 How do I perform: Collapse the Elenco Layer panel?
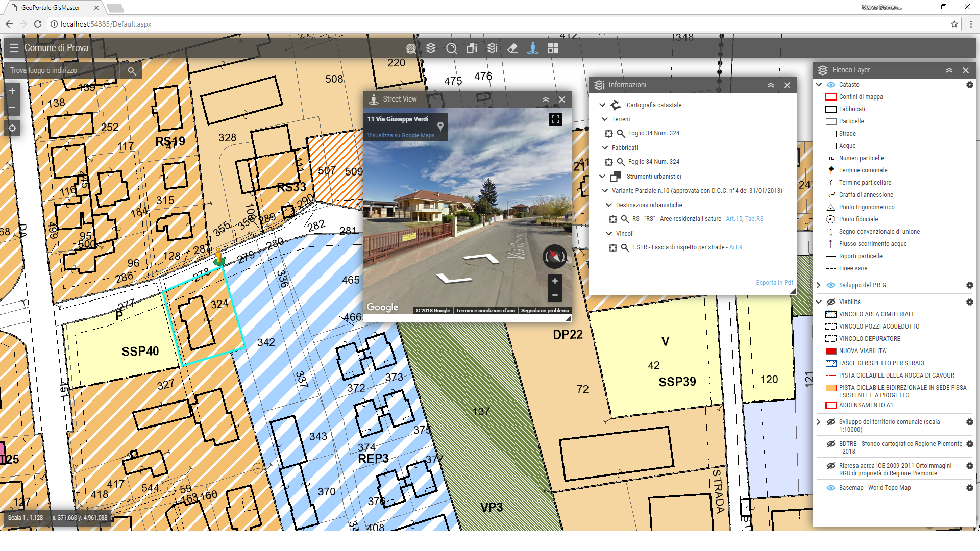click(949, 70)
